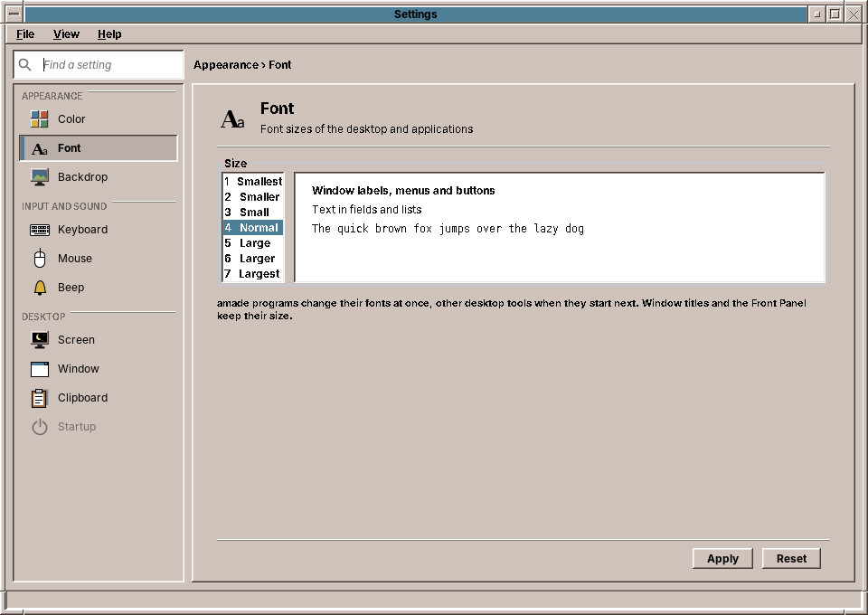Select font size '2 Smaller'

[x=253, y=197]
